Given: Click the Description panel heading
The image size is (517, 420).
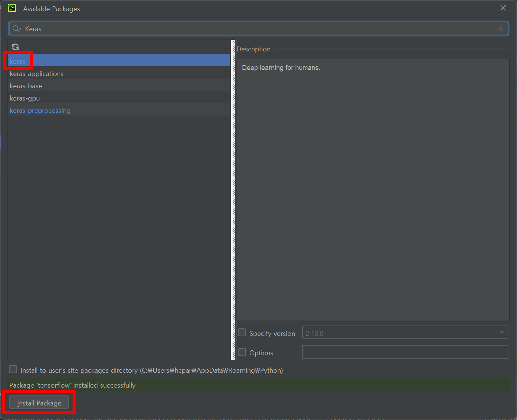Looking at the screenshot, I should point(253,49).
